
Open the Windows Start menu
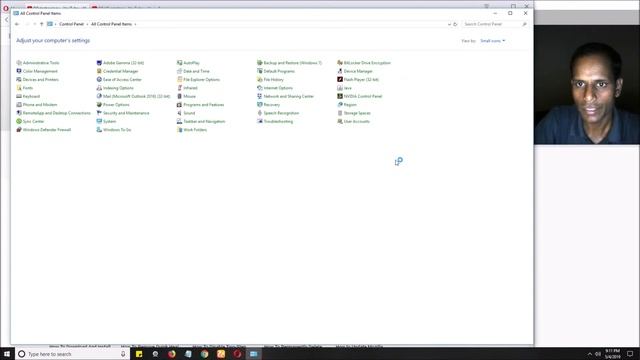pyautogui.click(x=7, y=354)
